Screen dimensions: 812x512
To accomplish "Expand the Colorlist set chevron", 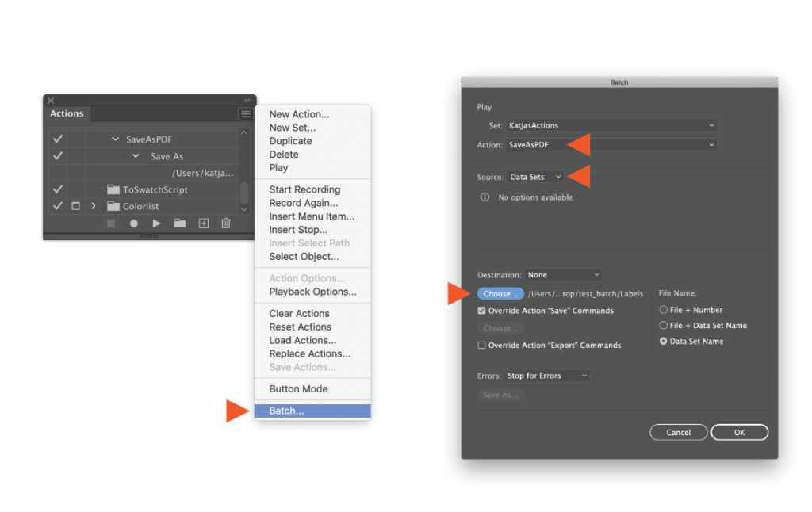I will 94,206.
